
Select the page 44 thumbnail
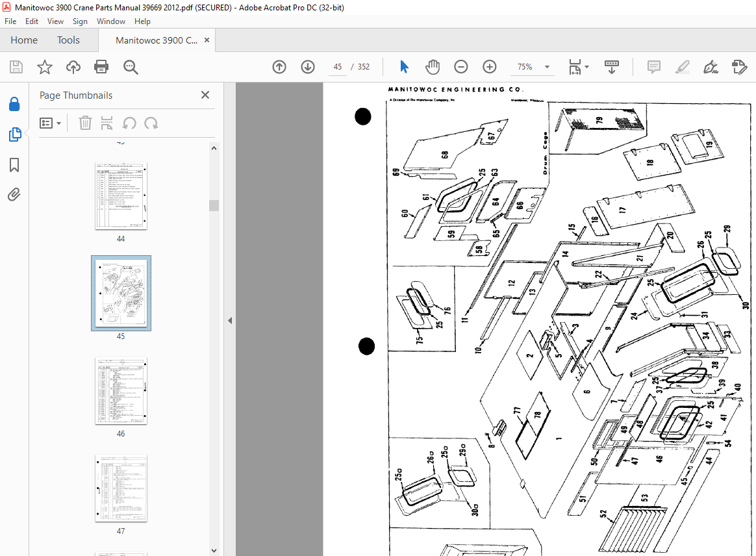pos(121,196)
